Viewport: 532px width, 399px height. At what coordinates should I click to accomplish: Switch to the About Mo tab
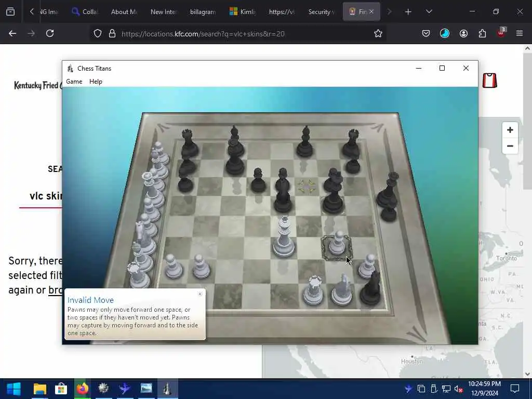(124, 12)
